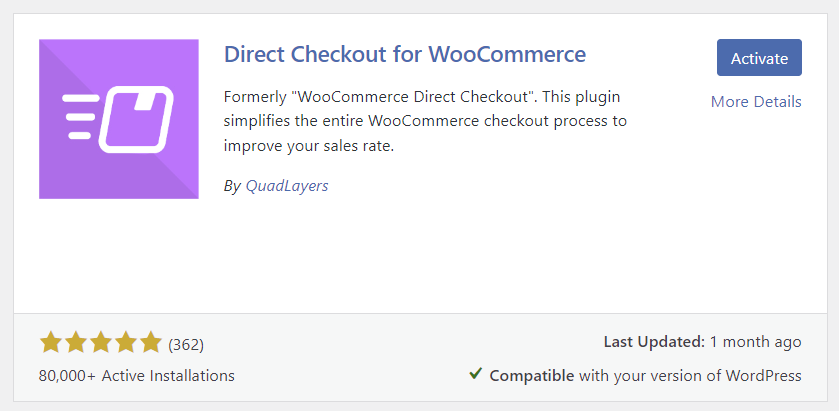Click the fourth rating star
The height and width of the screenshot is (411, 839).
point(126,343)
